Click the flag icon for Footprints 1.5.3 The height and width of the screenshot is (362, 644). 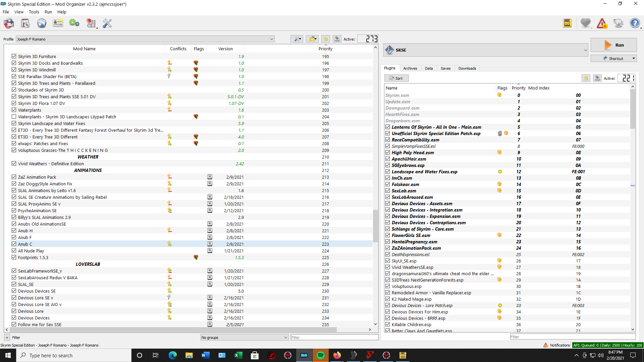(x=196, y=257)
